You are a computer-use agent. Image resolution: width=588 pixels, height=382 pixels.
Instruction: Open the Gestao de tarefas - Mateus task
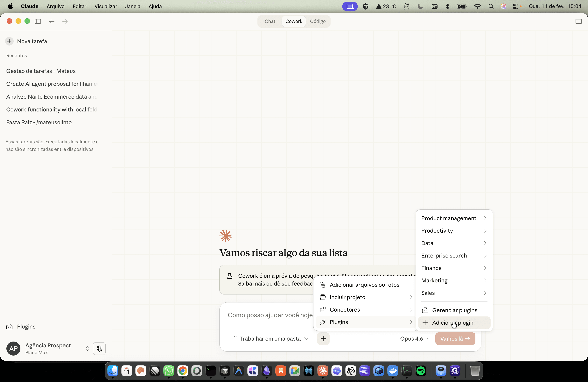pyautogui.click(x=41, y=71)
